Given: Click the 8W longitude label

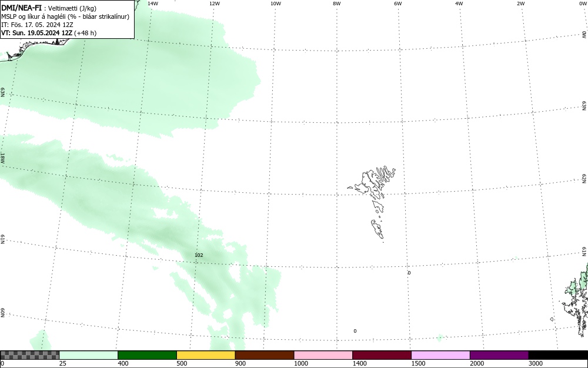Looking at the screenshot, I should [x=337, y=4].
